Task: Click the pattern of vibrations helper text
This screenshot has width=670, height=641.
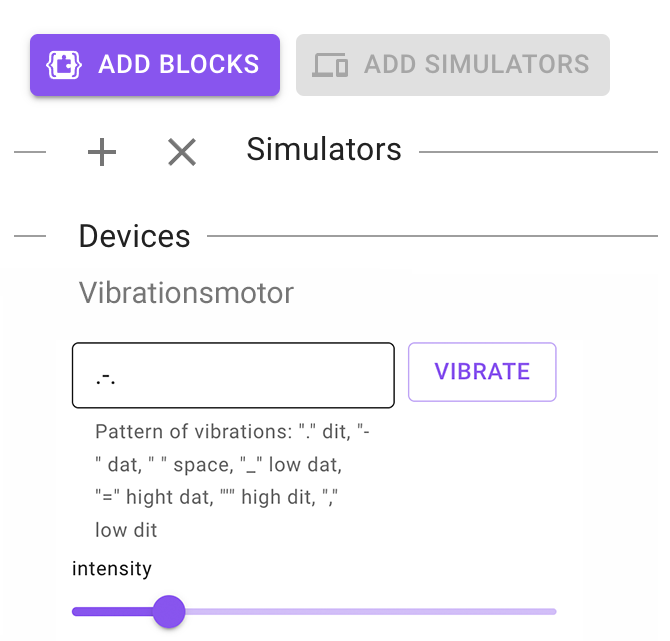Action: (x=234, y=481)
